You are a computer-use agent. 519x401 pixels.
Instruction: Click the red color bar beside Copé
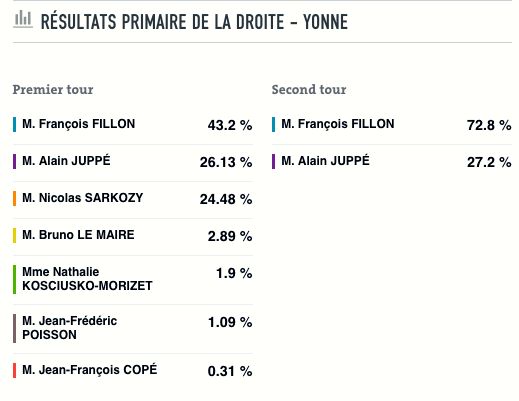pyautogui.click(x=14, y=370)
